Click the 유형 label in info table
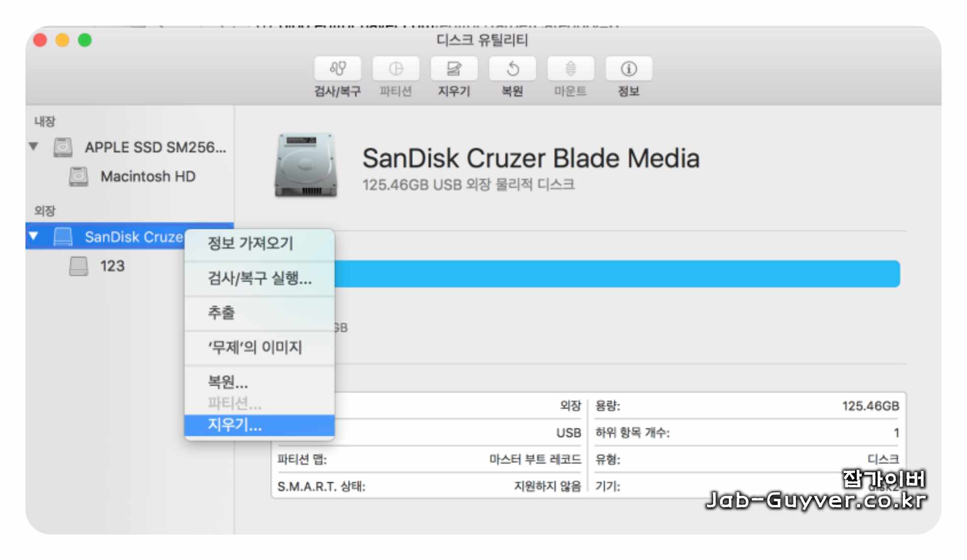This screenshot has height=560, width=967. click(608, 460)
